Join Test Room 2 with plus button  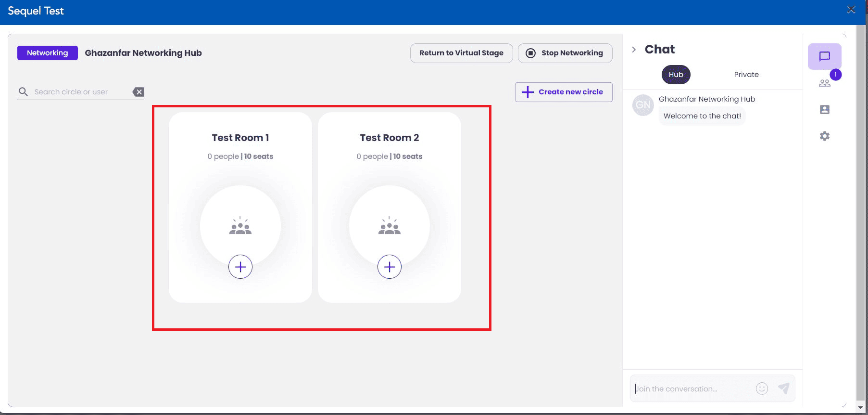[x=390, y=267]
